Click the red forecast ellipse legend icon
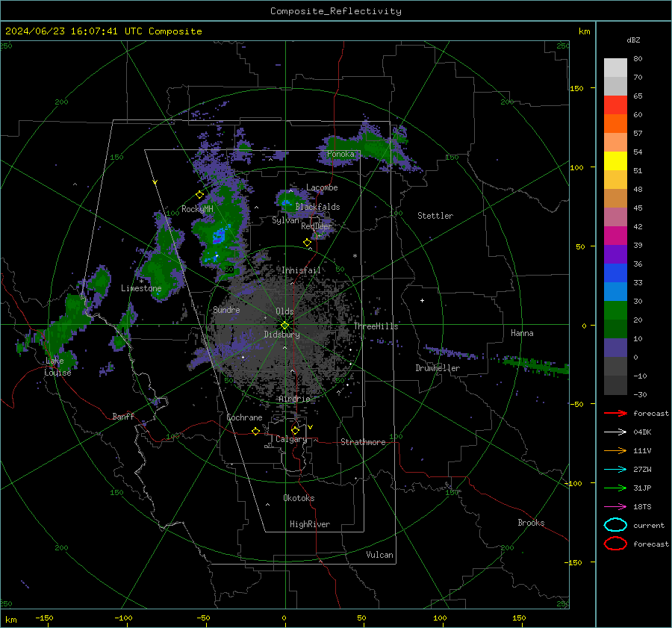 [x=615, y=544]
